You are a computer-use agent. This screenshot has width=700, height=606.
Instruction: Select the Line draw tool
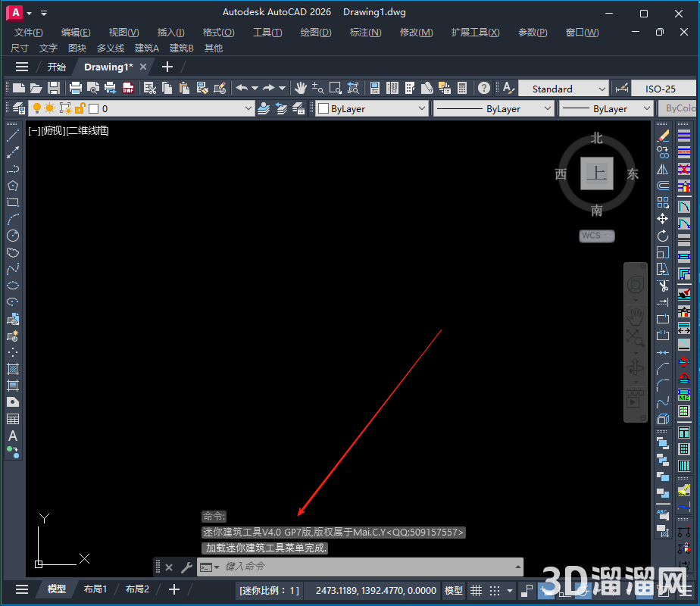13,136
